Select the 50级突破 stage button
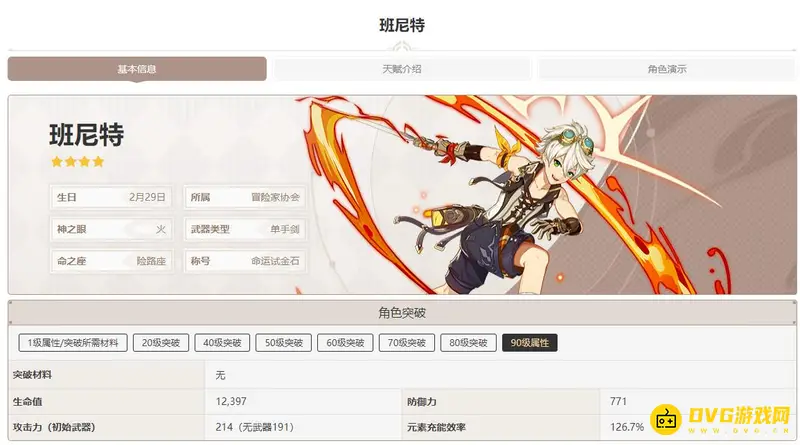This screenshot has height=445, width=800. click(x=284, y=343)
